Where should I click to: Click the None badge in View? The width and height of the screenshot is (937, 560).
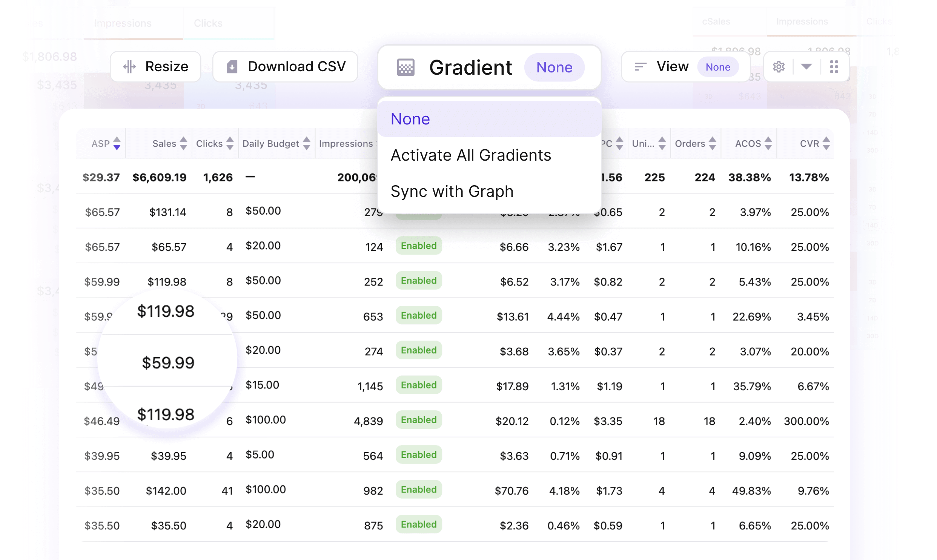click(x=718, y=67)
